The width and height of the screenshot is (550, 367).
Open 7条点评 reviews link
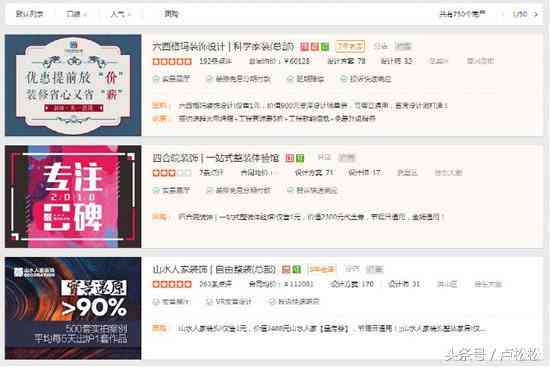point(211,173)
